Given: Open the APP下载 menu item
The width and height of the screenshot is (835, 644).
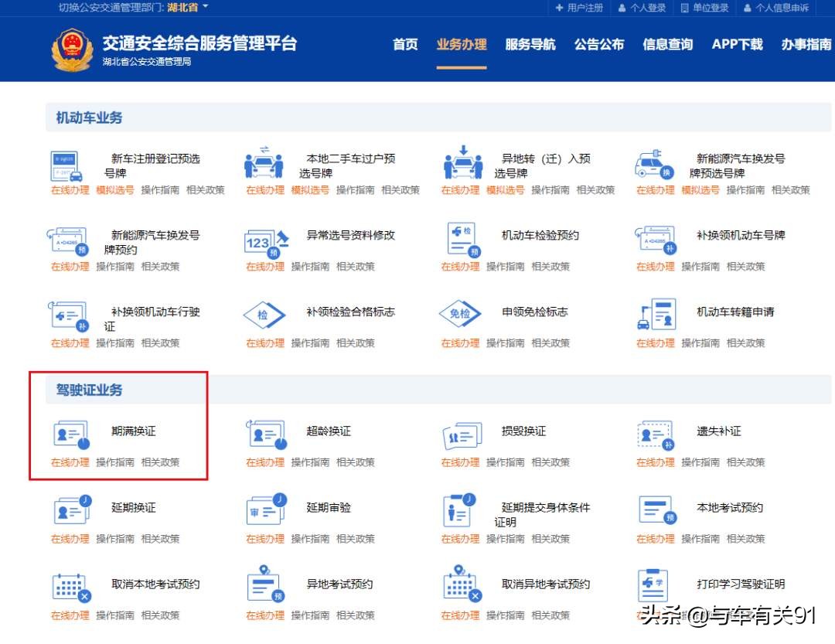Looking at the screenshot, I should click(737, 45).
